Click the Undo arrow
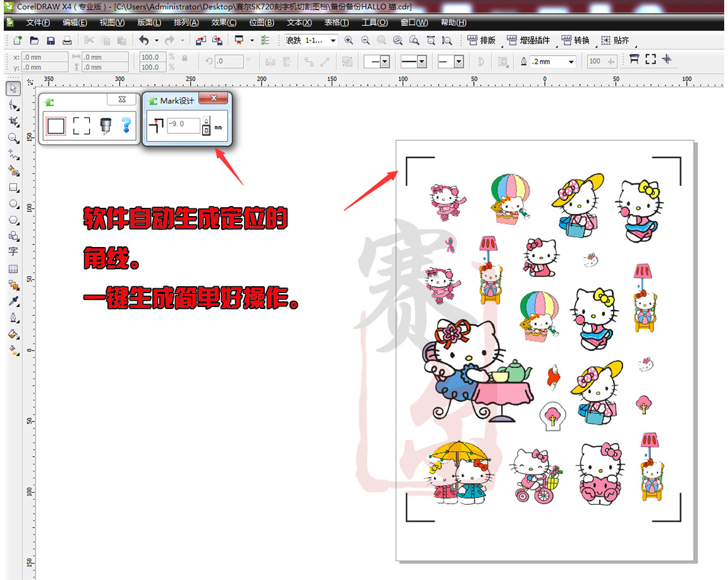This screenshot has height=580, width=728. 144,40
